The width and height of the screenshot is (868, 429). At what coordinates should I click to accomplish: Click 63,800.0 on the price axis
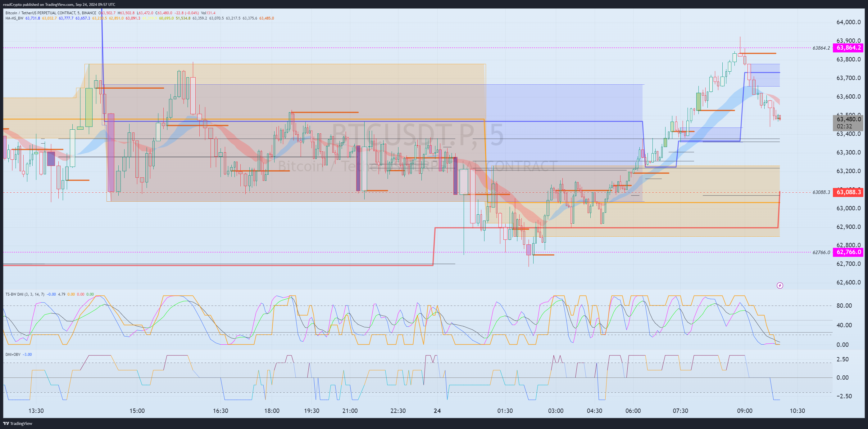(848, 60)
